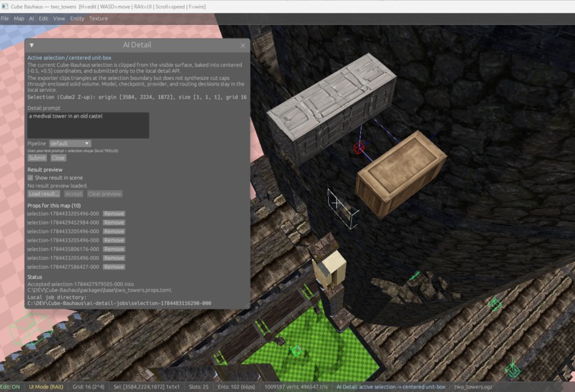Click the verts and tris count in status bar
Viewport: 575px width, 392px height.
296,386
